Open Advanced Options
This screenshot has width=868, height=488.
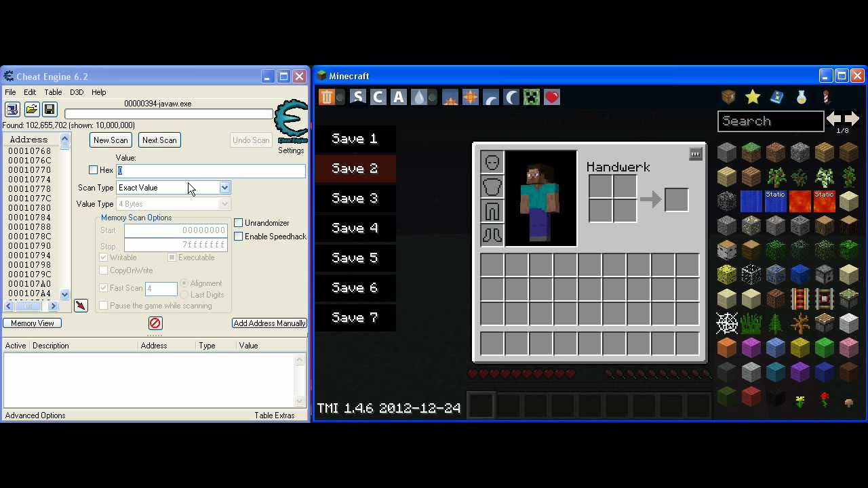(x=35, y=415)
